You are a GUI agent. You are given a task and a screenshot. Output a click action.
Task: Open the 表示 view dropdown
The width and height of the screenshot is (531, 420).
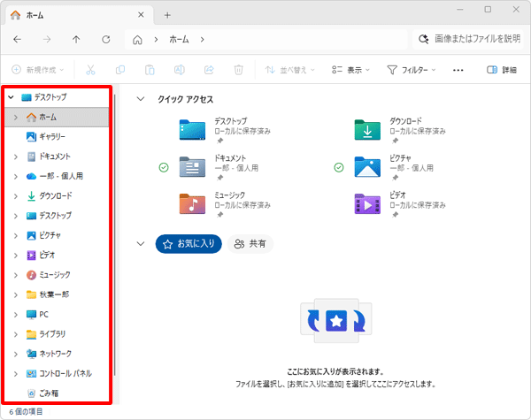click(x=350, y=70)
